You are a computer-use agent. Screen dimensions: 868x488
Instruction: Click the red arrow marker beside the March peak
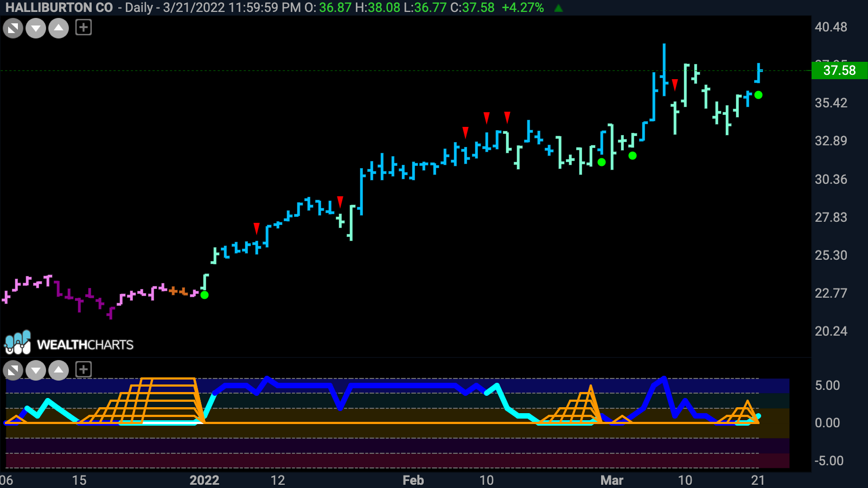click(675, 85)
